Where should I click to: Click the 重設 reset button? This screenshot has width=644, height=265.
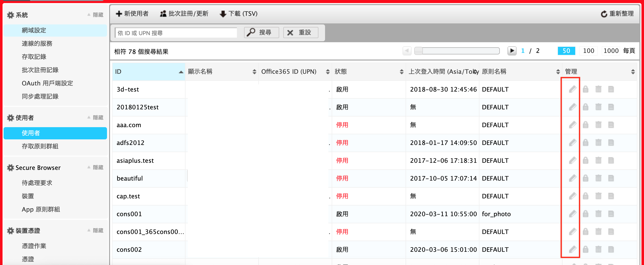coord(301,33)
